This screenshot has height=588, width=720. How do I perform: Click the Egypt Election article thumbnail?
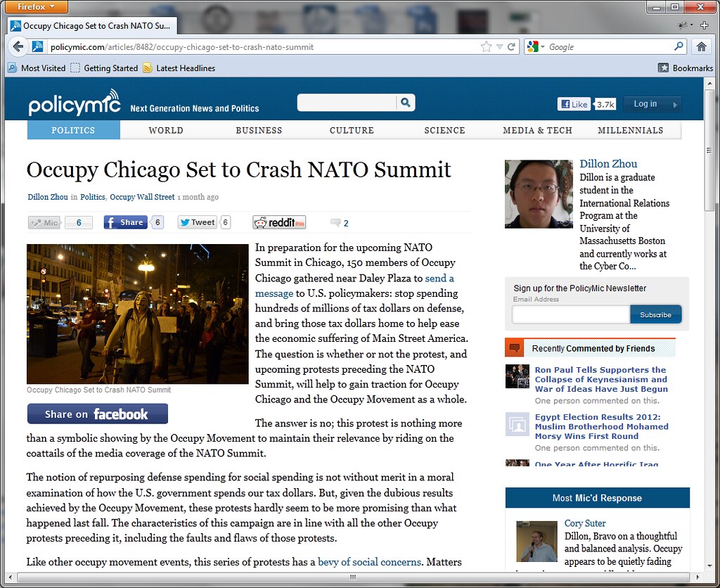(517, 423)
